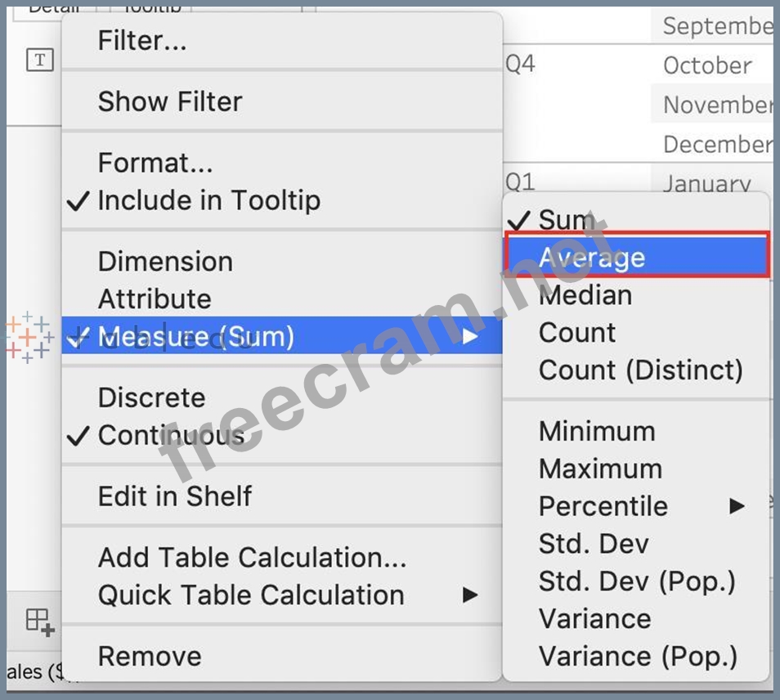Convert field to Discrete
The height and width of the screenshot is (700, 780).
151,397
